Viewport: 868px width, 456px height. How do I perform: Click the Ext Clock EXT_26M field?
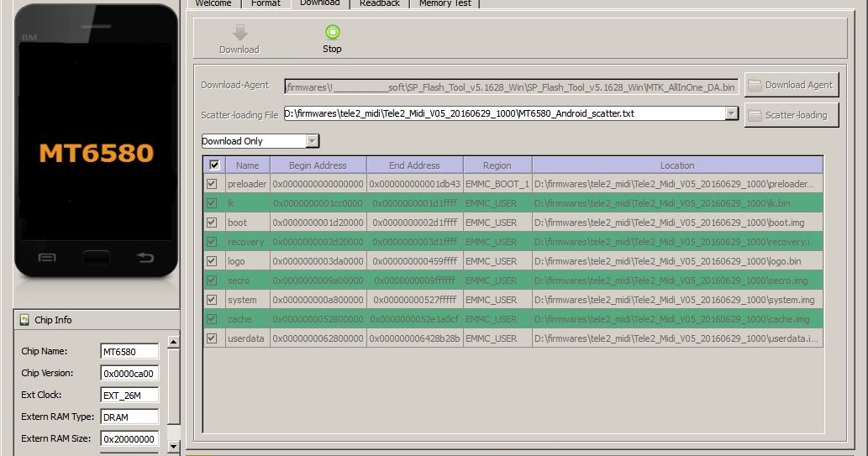coord(129,396)
